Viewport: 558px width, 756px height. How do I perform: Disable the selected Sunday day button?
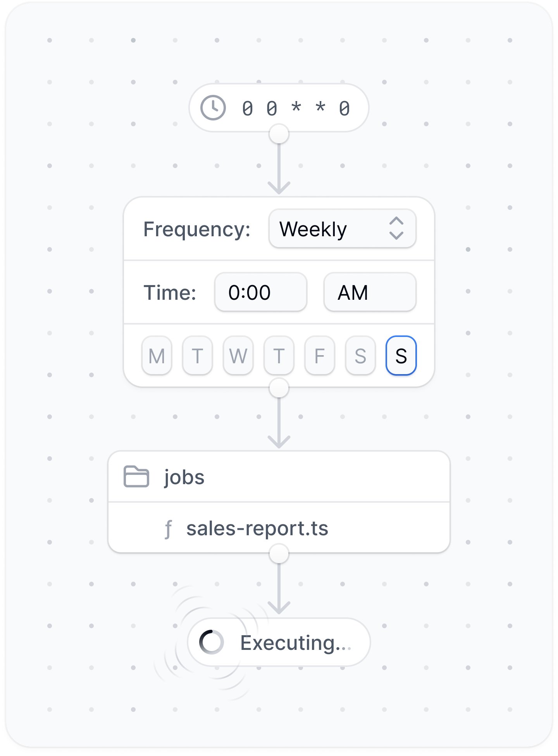[401, 356]
